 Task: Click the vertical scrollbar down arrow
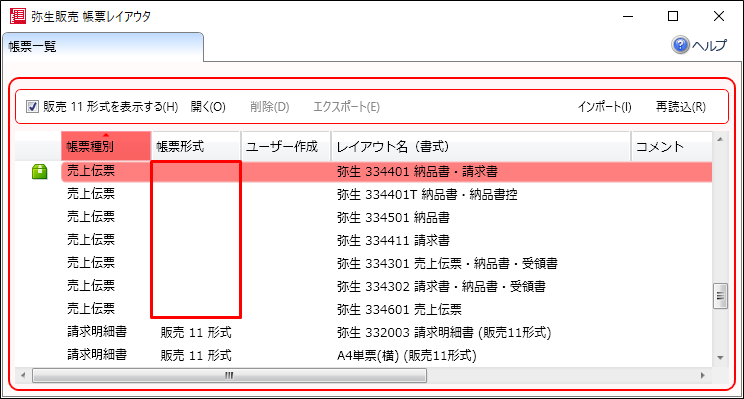pyautogui.click(x=720, y=358)
